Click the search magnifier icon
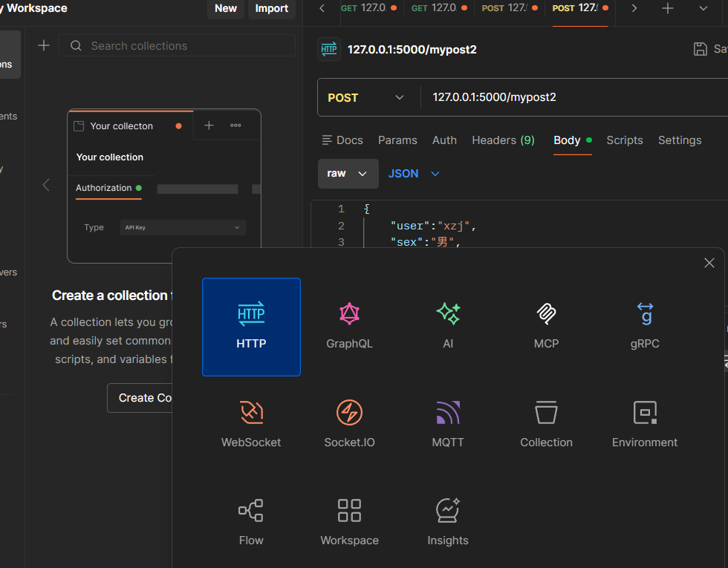Image resolution: width=728 pixels, height=568 pixels. tap(76, 45)
